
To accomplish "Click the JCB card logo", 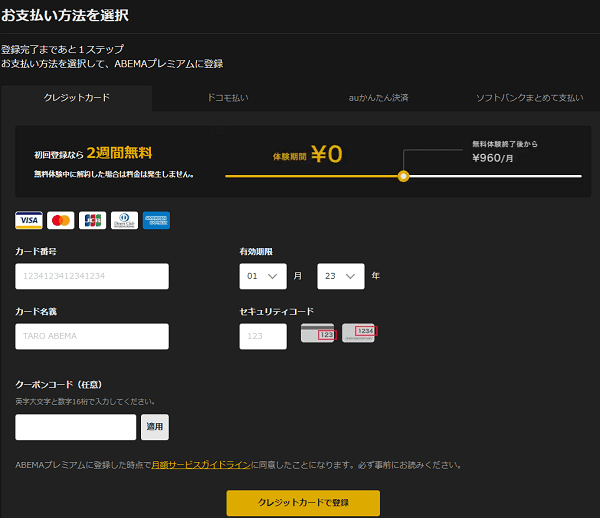I will 92,220.
